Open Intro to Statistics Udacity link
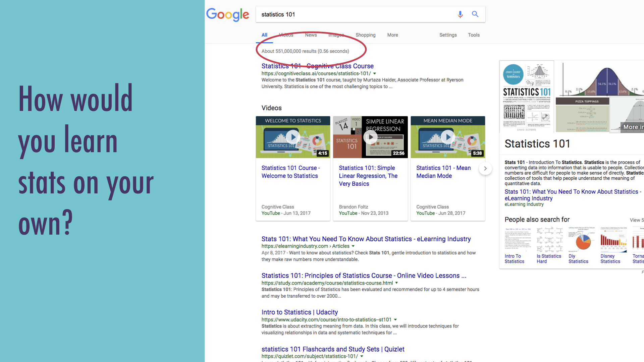 coord(300,312)
